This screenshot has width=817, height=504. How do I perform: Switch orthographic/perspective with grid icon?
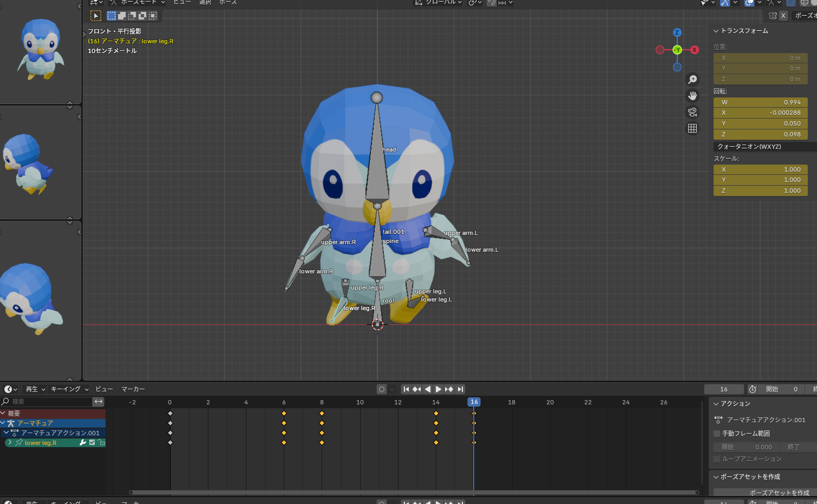(x=692, y=128)
